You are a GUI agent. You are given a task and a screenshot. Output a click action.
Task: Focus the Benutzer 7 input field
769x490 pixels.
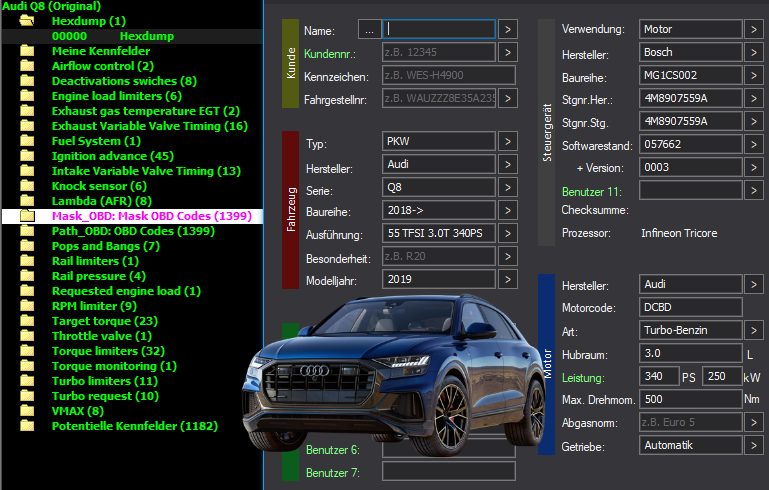(x=449, y=471)
